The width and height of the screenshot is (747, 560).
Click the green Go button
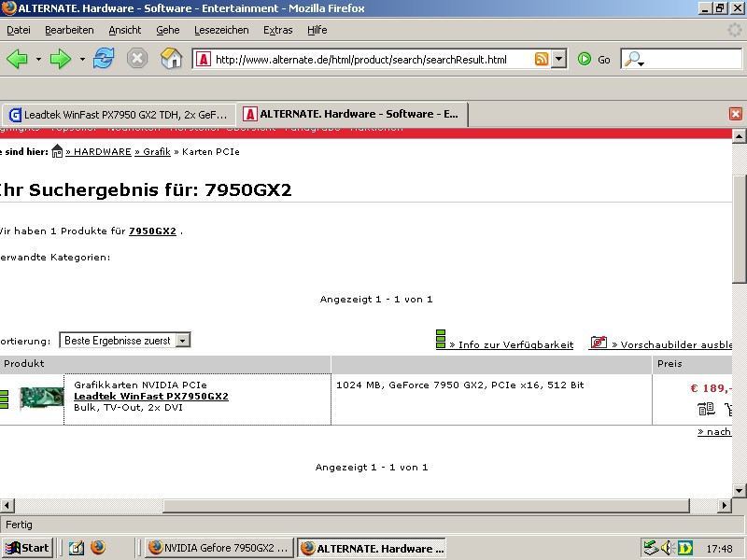(594, 60)
